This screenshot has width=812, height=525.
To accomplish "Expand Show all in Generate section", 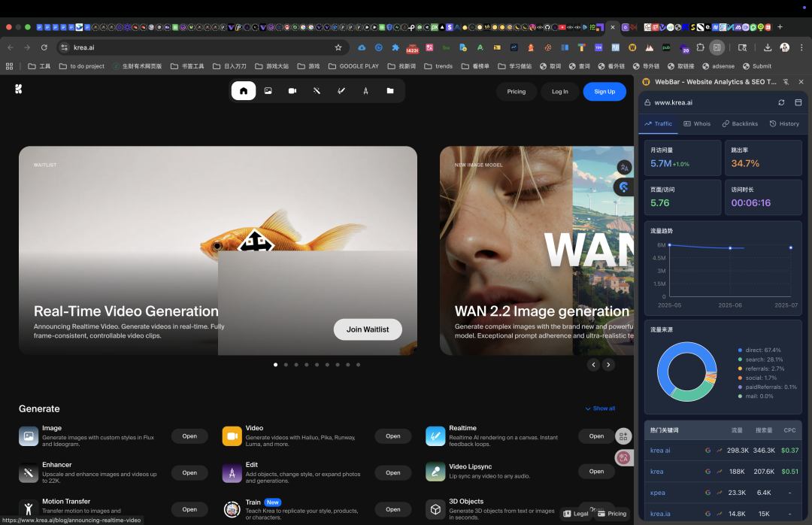I will click(x=600, y=408).
